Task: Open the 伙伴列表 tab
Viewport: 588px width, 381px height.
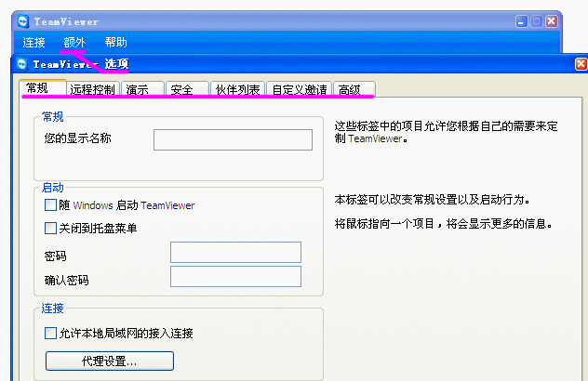Action: pos(238,89)
